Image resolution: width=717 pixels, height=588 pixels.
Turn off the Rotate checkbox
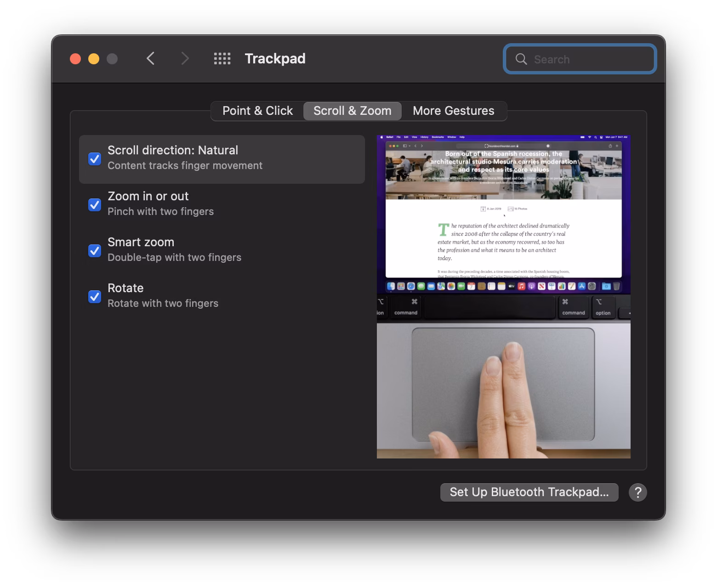pos(95,297)
